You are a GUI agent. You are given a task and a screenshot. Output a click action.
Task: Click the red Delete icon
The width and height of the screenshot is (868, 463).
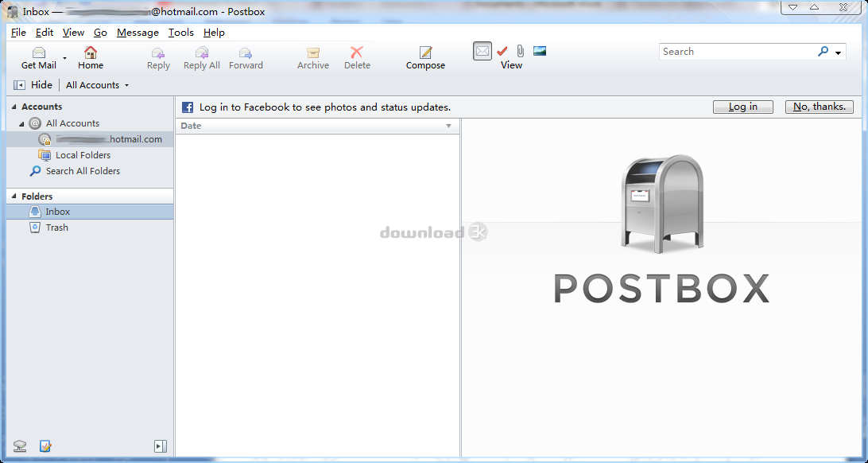pos(357,53)
